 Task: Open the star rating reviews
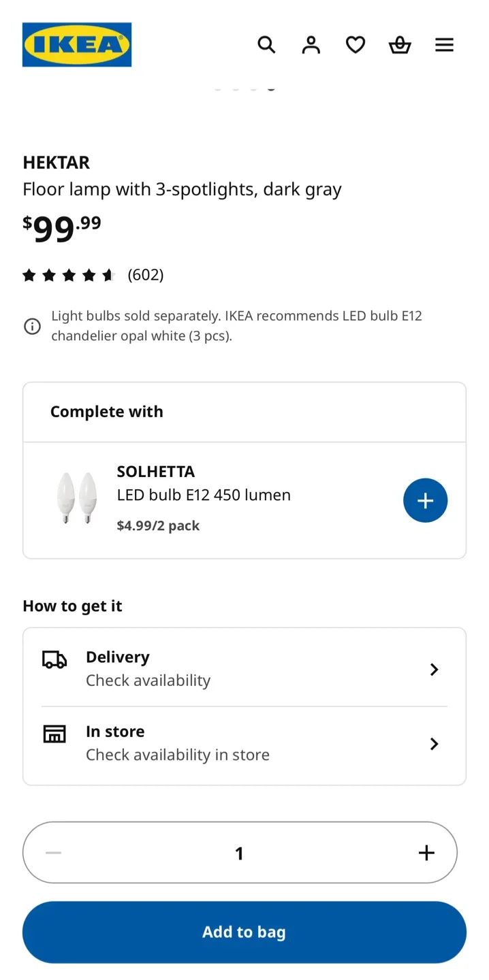(x=69, y=275)
